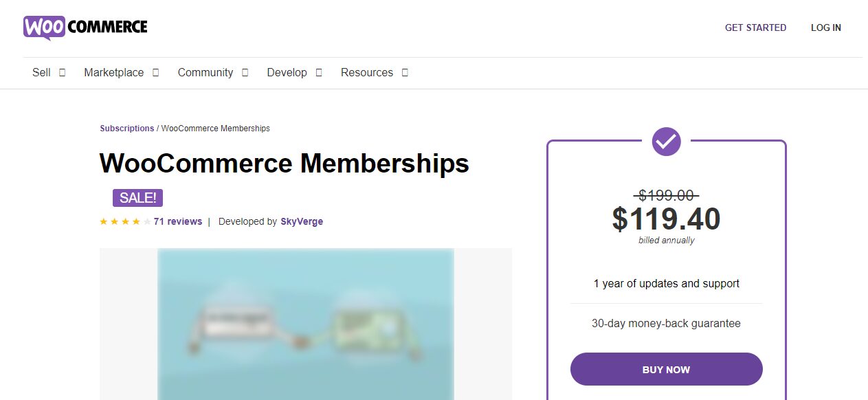
Task: Click the SALE! badge
Action: (x=137, y=197)
